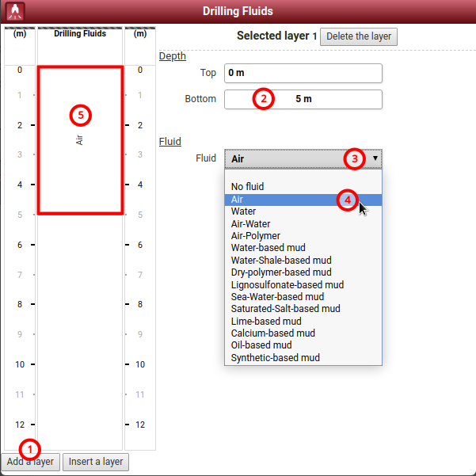This screenshot has width=476, height=476.
Task: Open the Fluid dropdown arrow
Action: click(375, 158)
